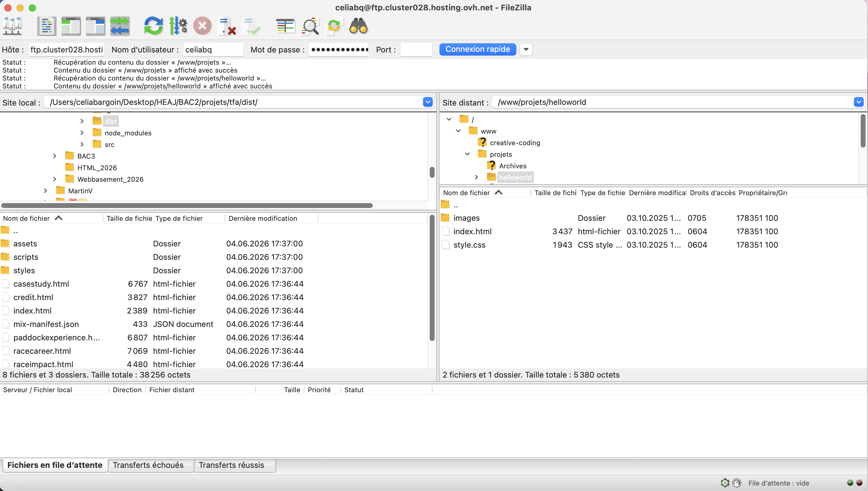
Task: Cancel the current operation icon
Action: point(202,26)
